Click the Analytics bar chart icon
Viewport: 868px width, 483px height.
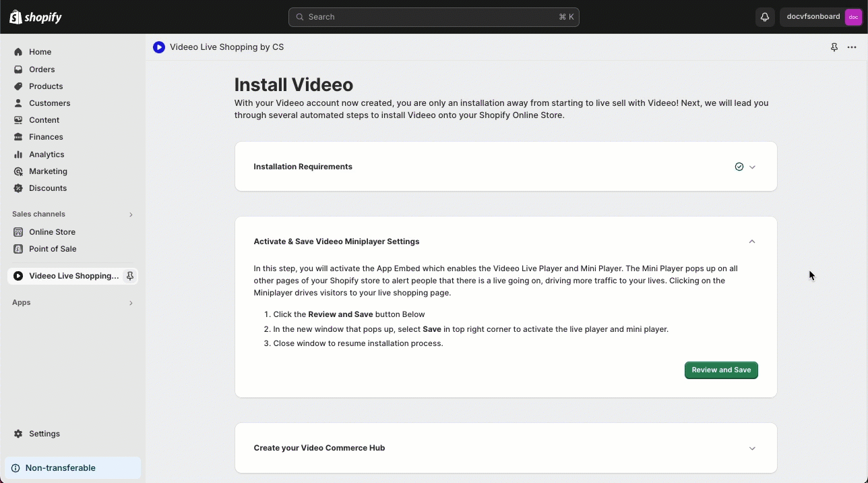click(18, 154)
